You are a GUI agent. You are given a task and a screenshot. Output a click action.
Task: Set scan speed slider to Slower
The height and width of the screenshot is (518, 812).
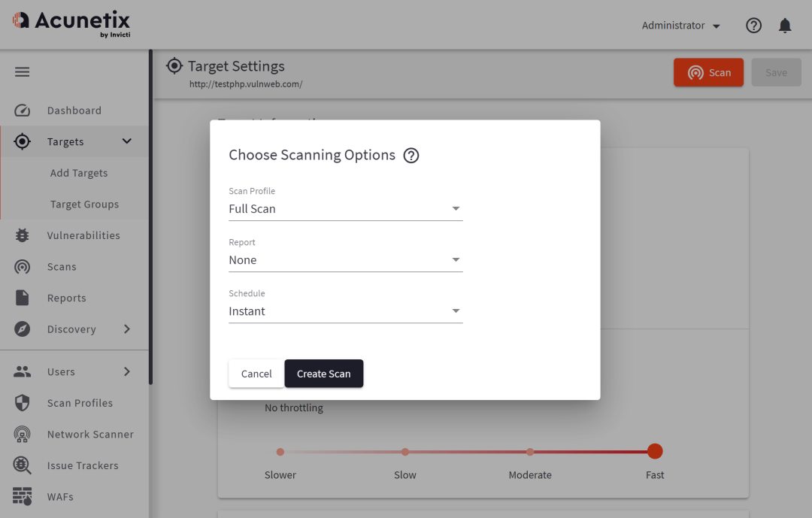pyautogui.click(x=280, y=452)
